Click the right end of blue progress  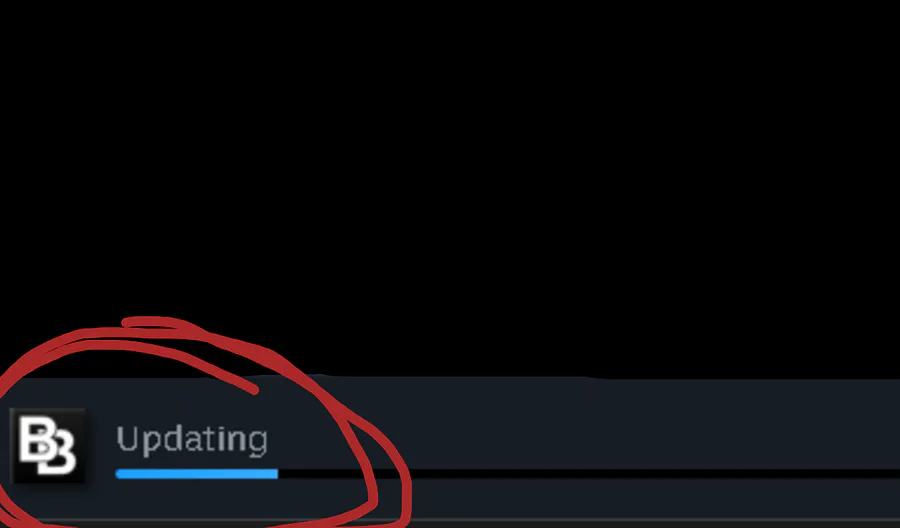(x=274, y=473)
